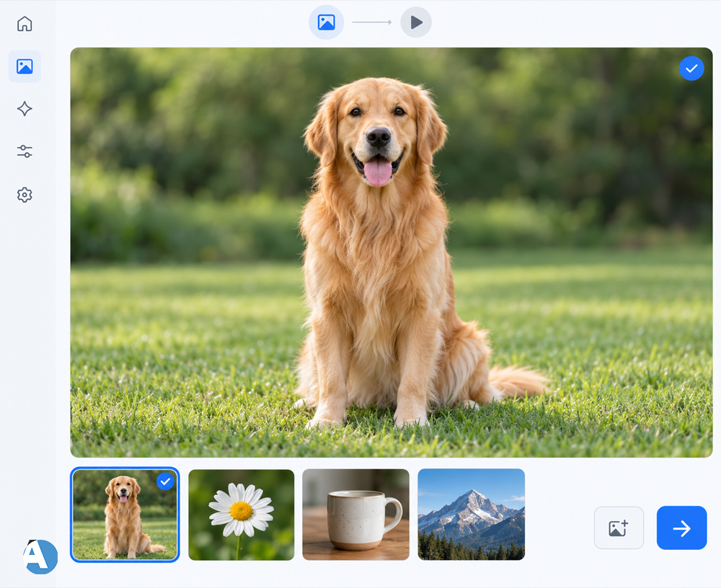The height and width of the screenshot is (588, 721).
Task: Click the round A avatar logo
Action: tap(40, 556)
